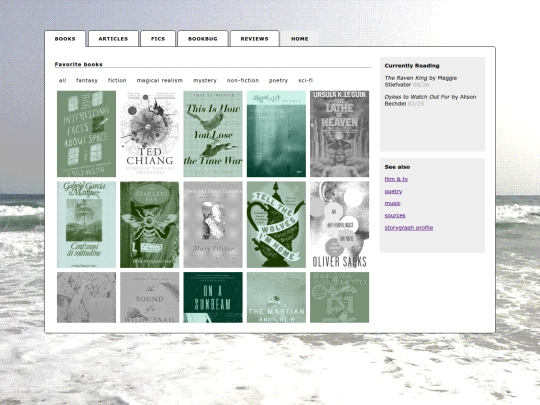540x405 pixels.
Task: Open the Bookbug tab
Action: click(x=203, y=39)
